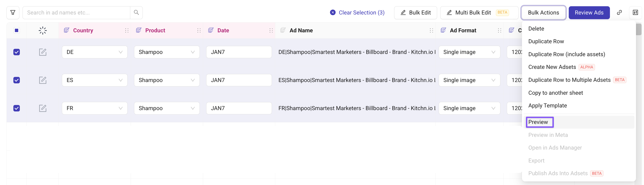Click the JAN7 date field in ES row
644x185 pixels.
tap(239, 80)
